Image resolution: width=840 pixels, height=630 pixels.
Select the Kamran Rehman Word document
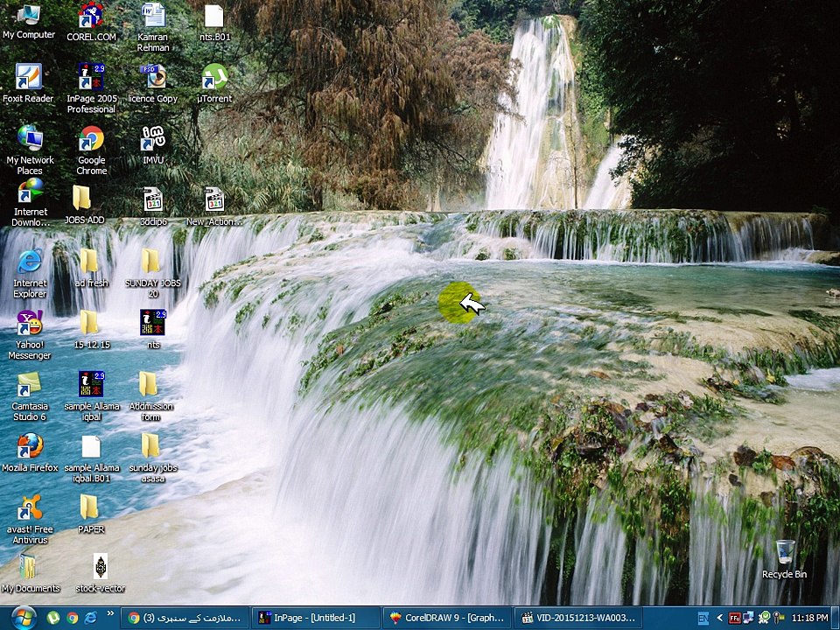point(153,28)
